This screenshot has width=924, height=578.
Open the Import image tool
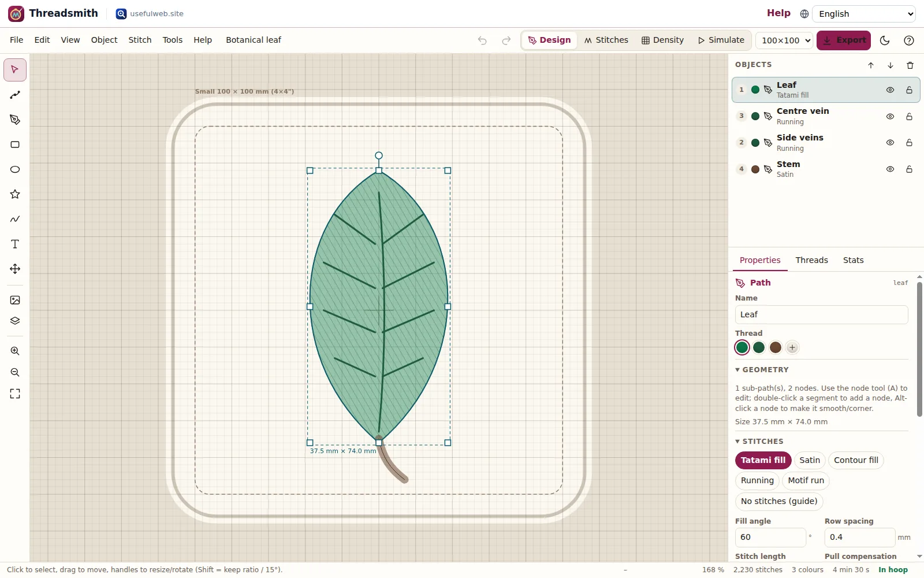(15, 300)
